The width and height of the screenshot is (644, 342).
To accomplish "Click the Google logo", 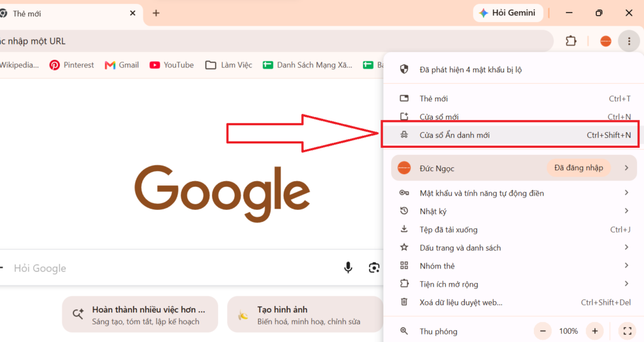I will coord(222,194).
